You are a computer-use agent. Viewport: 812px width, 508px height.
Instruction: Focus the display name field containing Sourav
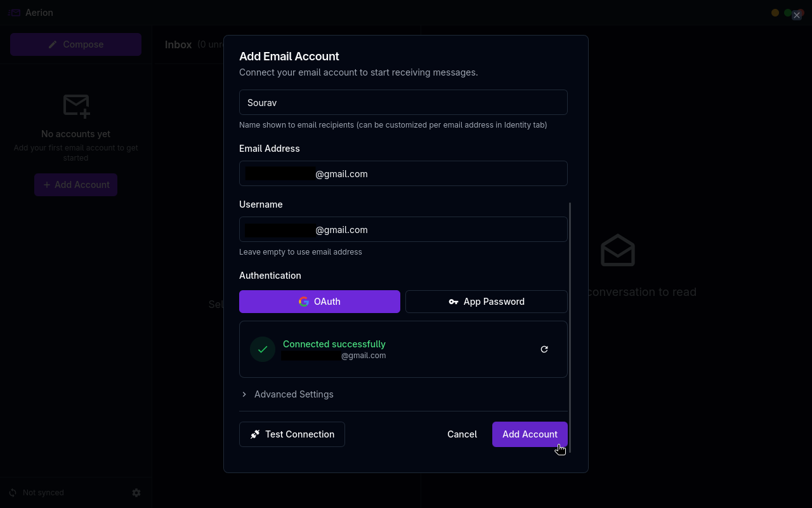point(403,102)
